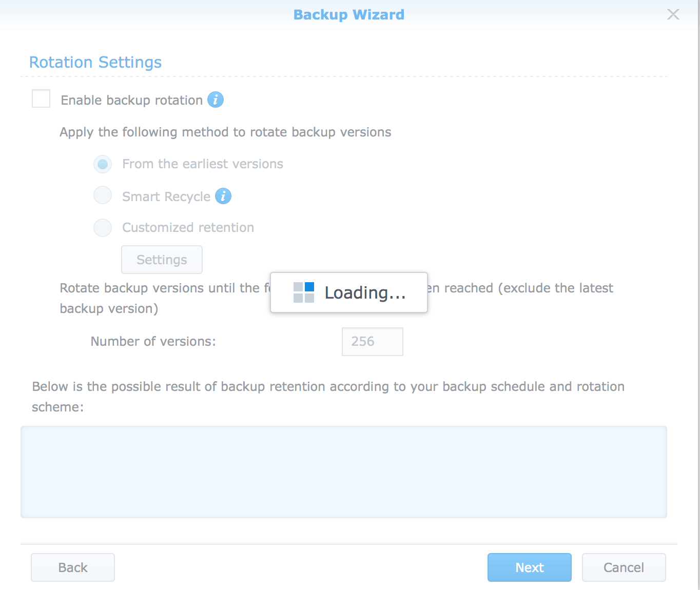
Task: Close the Backup Wizard dialog
Action: point(673,14)
